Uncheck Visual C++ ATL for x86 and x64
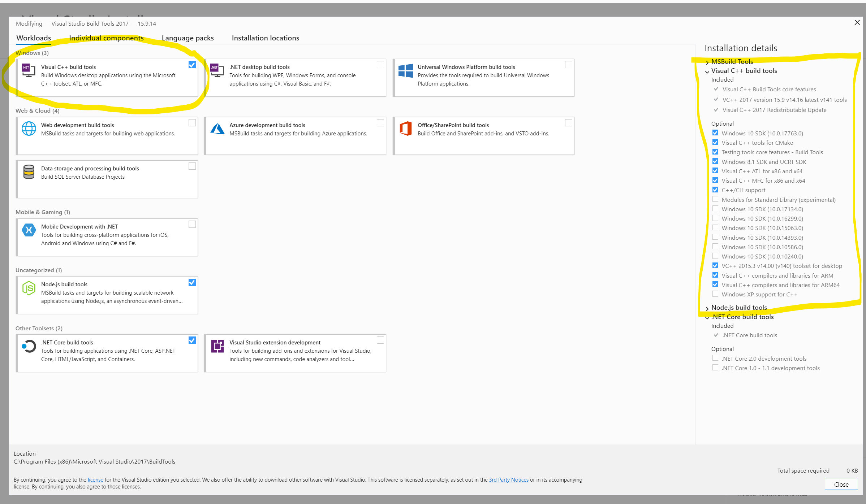 coord(715,171)
